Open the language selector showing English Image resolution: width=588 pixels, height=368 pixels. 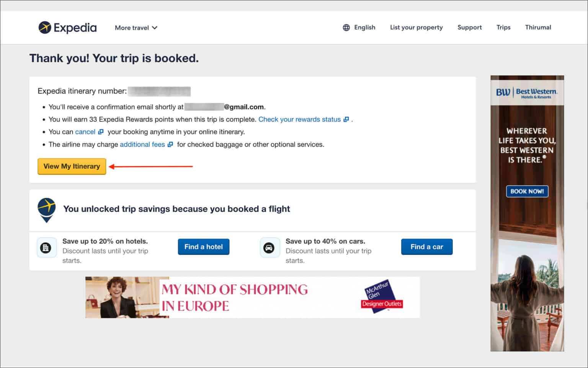[x=359, y=27]
